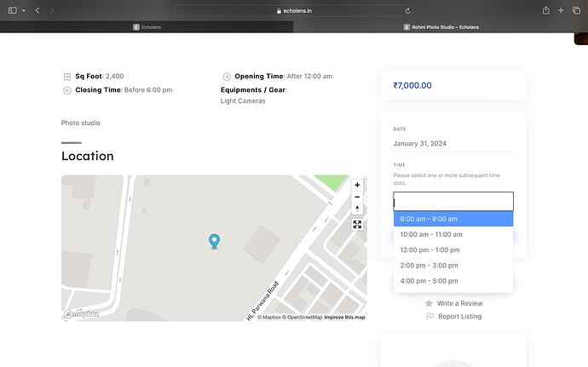Toggle the Safari sidebar button
Image resolution: width=588 pixels, height=367 pixels.
[13, 10]
